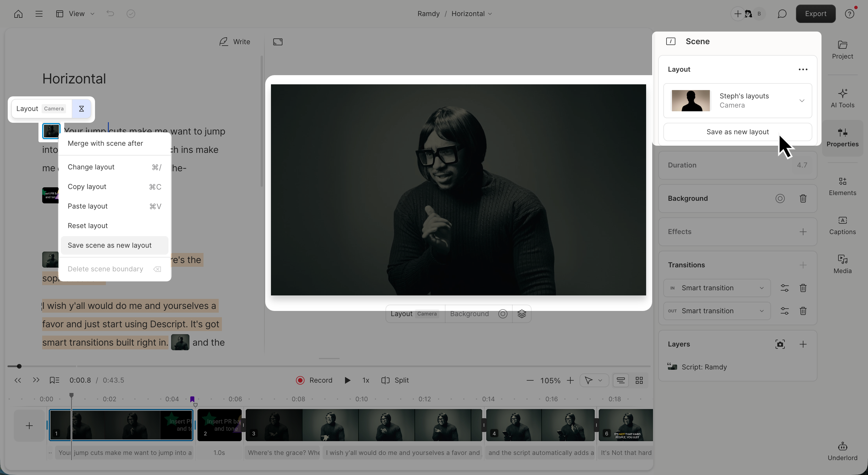Select Save scene as new layout
The image size is (868, 475).
pyautogui.click(x=110, y=246)
